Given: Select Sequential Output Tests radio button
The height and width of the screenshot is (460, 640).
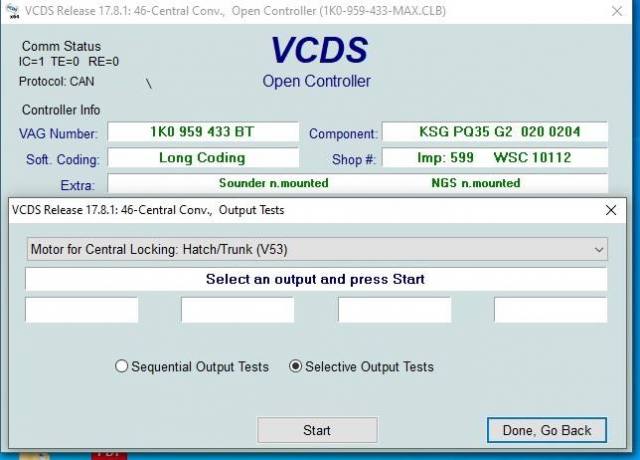Looking at the screenshot, I should coord(122,367).
